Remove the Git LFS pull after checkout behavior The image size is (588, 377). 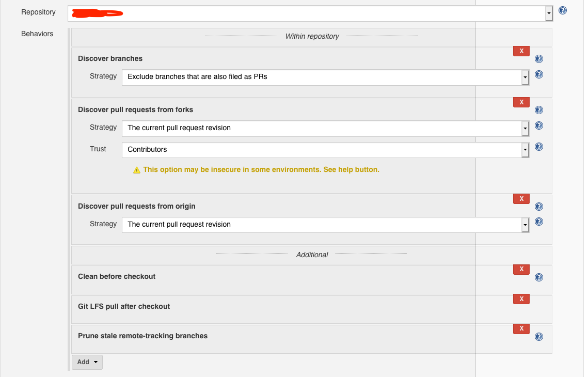click(521, 299)
